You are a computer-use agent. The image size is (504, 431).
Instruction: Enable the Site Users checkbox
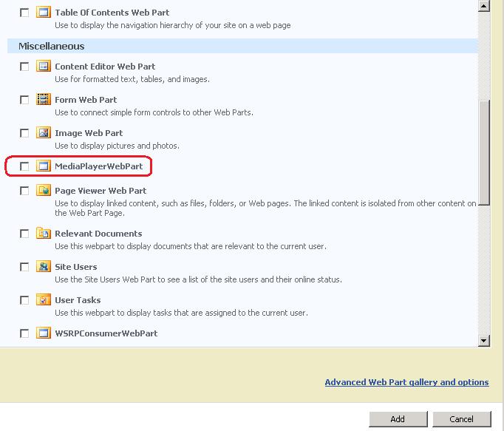[24, 267]
